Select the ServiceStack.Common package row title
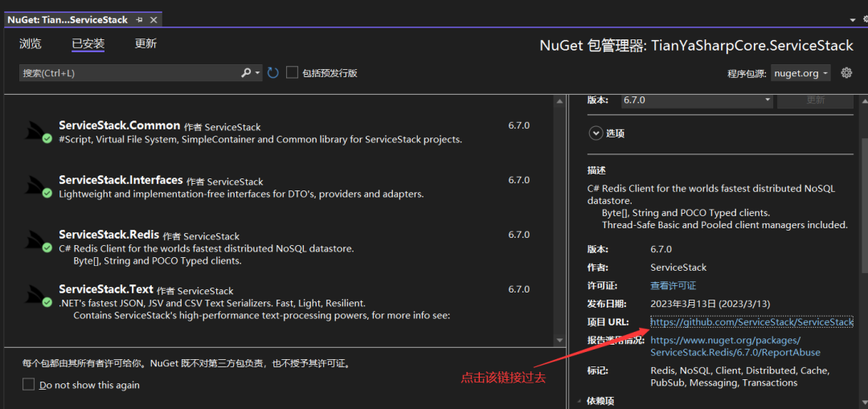 119,125
